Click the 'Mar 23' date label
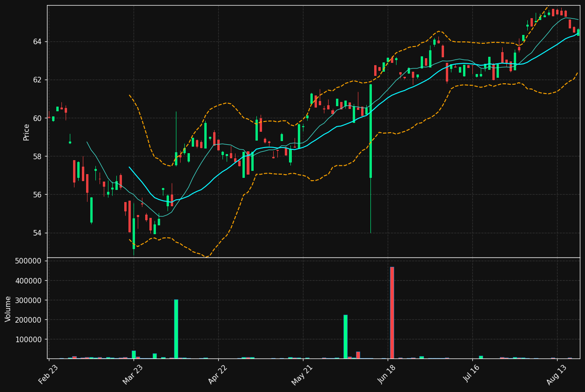Viewport: 585px width, 392px height. 133,375
